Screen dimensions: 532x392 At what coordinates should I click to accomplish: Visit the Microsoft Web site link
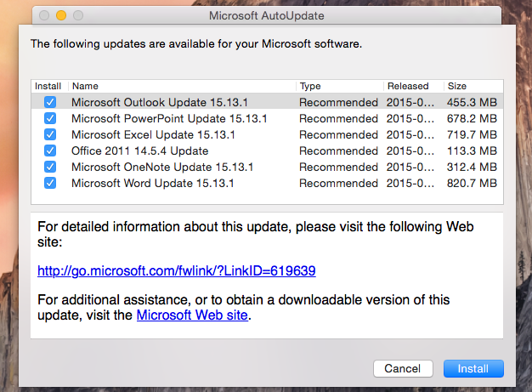[192, 315]
